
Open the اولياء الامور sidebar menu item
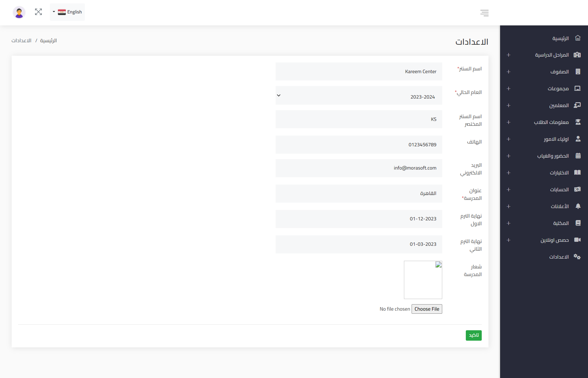pos(556,139)
